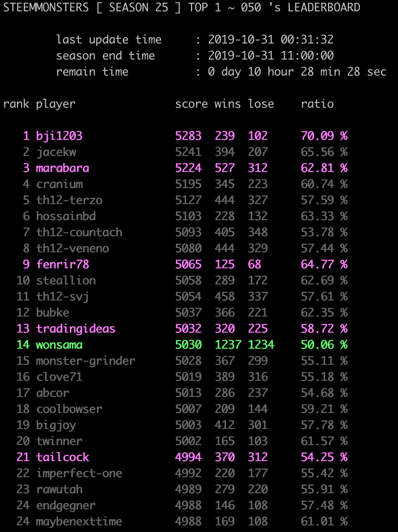Select player name hossainbd
The width and height of the screenshot is (398, 532).
(66, 216)
